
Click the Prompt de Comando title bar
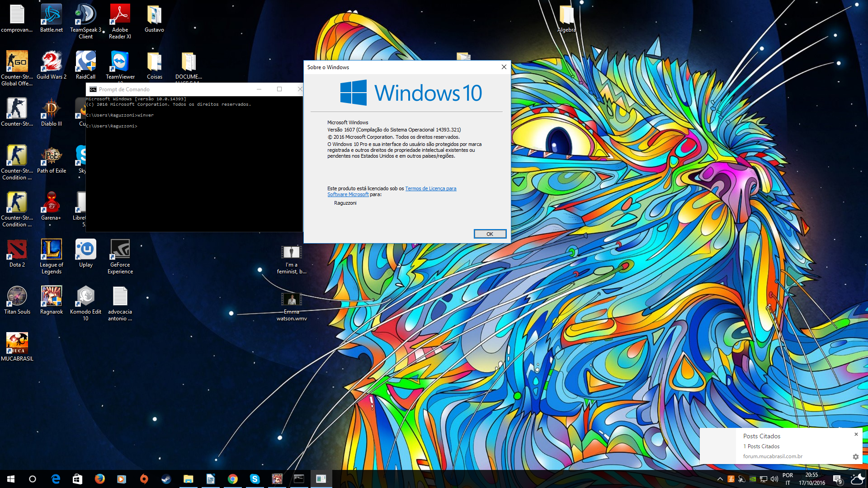tap(181, 89)
